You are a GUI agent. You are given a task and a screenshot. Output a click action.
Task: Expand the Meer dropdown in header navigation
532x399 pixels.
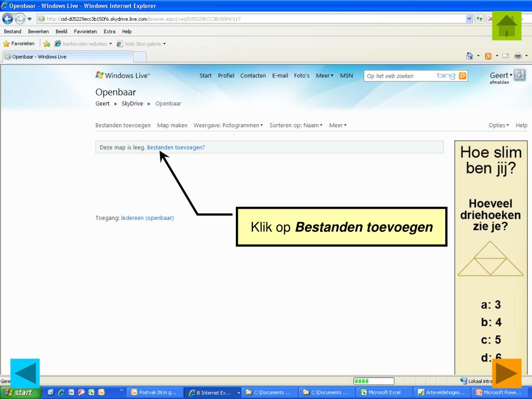(x=325, y=76)
